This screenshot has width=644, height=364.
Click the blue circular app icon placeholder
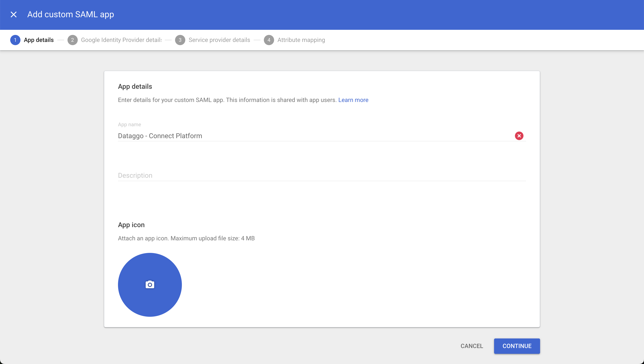[x=149, y=285]
